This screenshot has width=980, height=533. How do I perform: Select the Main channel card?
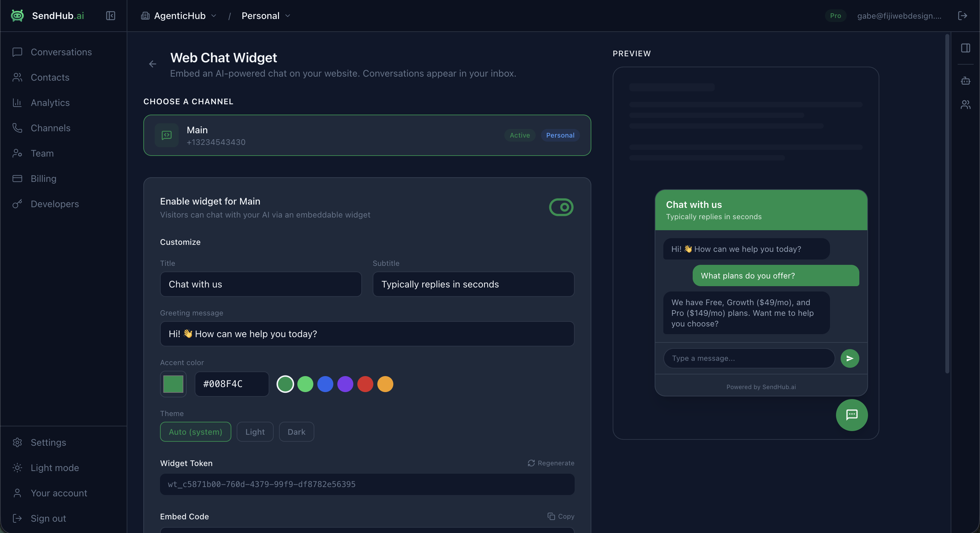coord(367,135)
